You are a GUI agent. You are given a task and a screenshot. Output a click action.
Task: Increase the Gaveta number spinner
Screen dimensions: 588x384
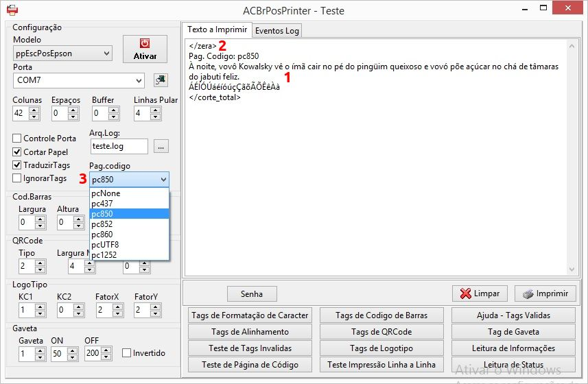coord(40,350)
